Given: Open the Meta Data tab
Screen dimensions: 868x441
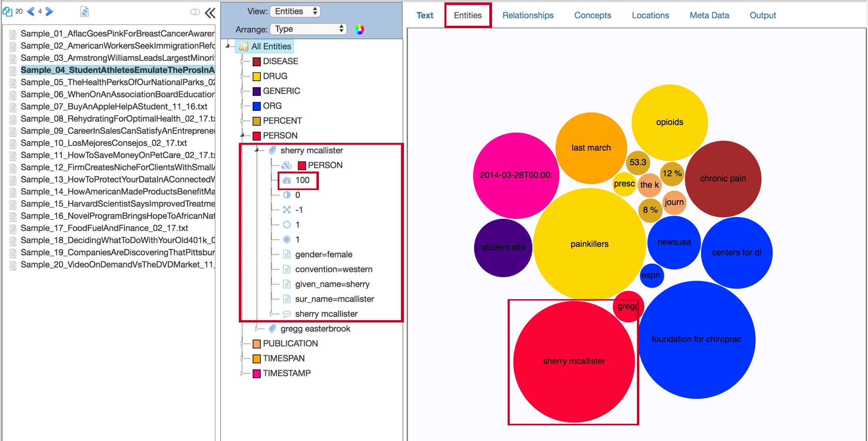Looking at the screenshot, I should (x=709, y=15).
